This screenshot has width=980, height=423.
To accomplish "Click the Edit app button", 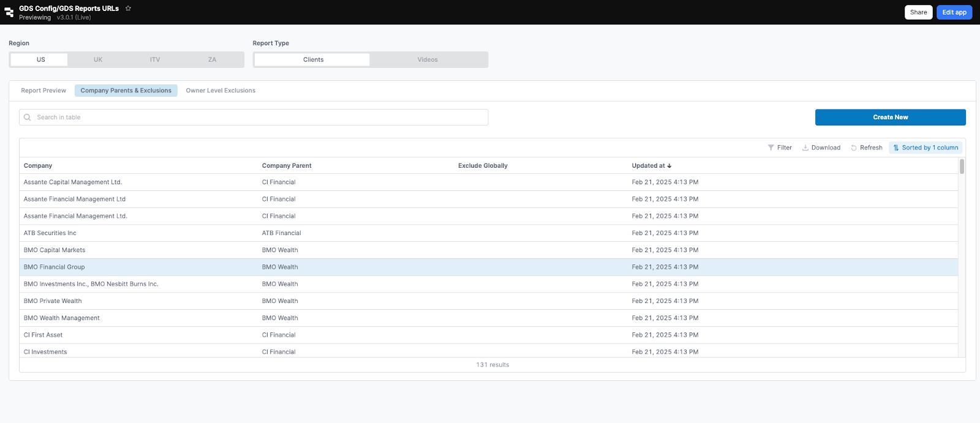I will point(954,12).
